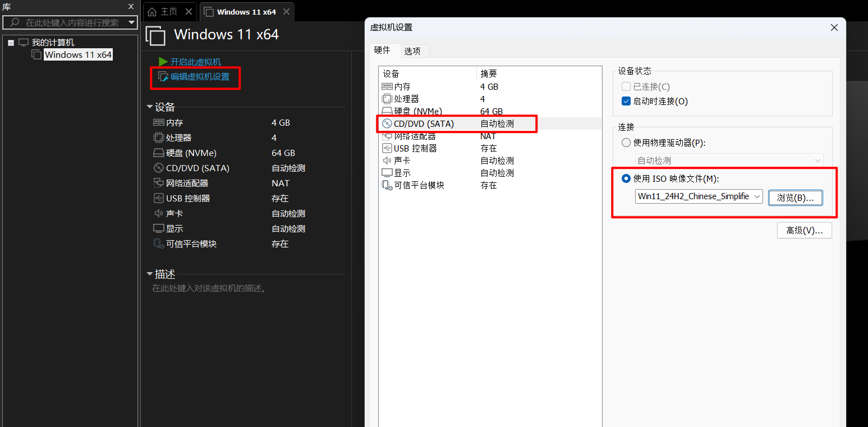Collapse the 设备 section in main window

pyautogui.click(x=149, y=107)
